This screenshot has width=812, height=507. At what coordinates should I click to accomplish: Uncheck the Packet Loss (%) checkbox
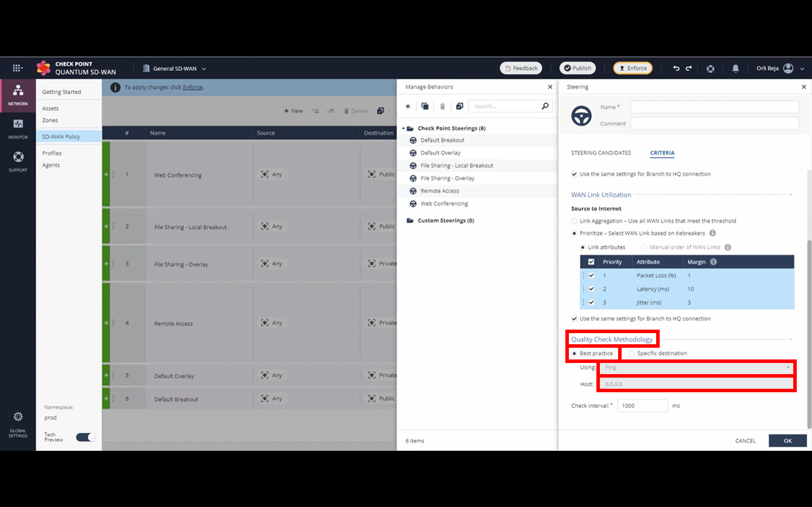(x=591, y=275)
